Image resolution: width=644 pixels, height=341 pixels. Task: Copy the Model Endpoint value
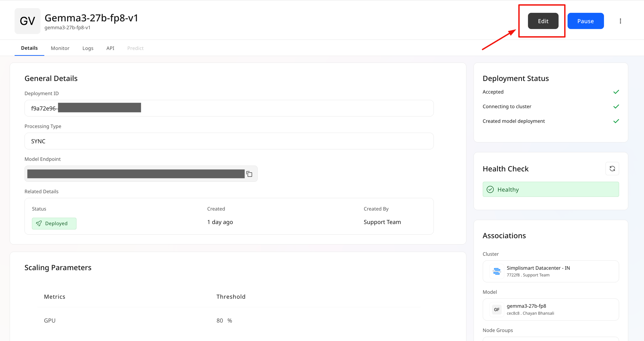click(249, 174)
